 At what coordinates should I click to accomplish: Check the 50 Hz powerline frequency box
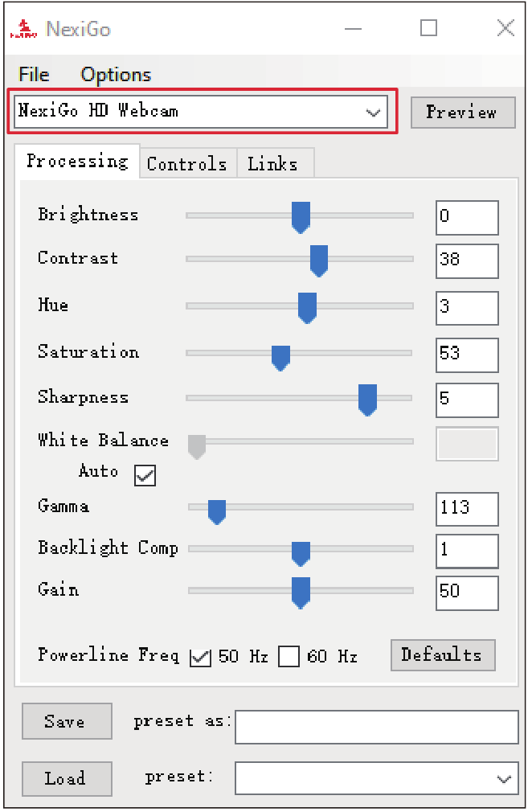(x=200, y=657)
